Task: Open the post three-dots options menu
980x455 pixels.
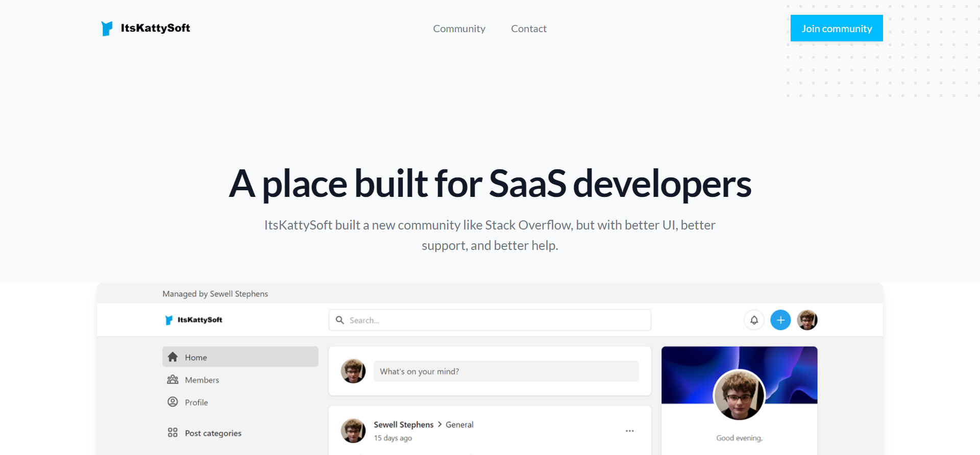Action: click(630, 431)
